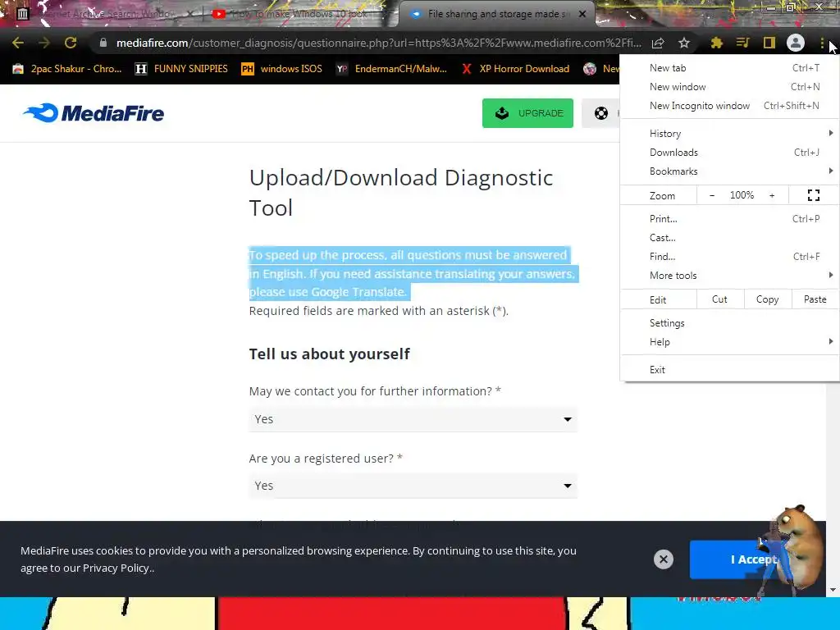Open the 2pac Shakur bookmark
This screenshot has height=630, width=840.
pyautogui.click(x=67, y=69)
